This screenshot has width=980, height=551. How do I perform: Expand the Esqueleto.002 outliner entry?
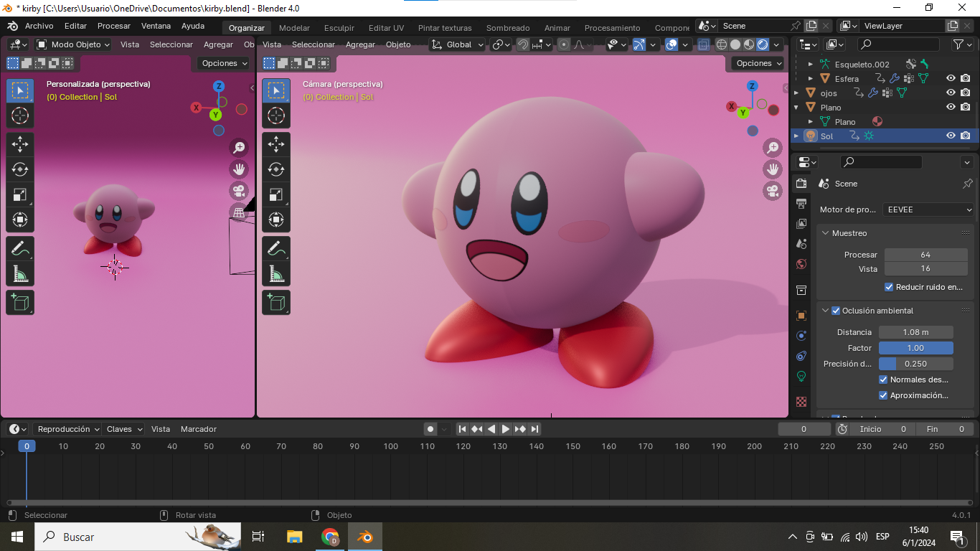pos(810,65)
